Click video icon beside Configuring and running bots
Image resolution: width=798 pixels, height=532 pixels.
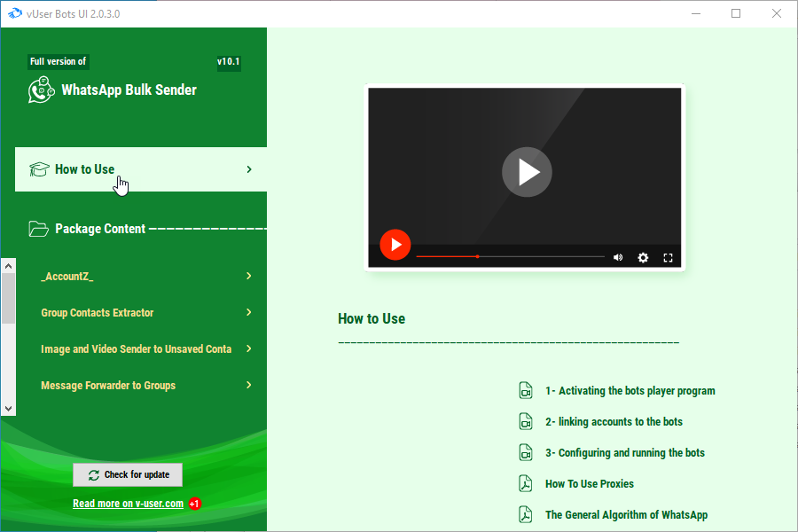pyautogui.click(x=526, y=453)
